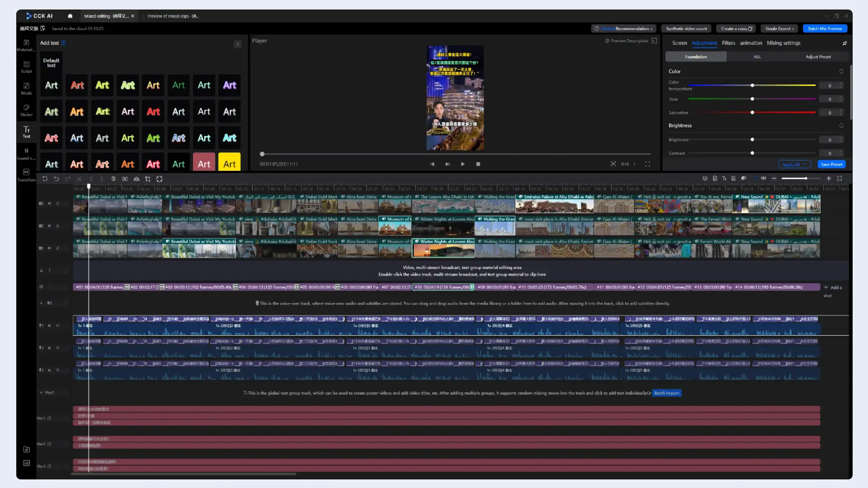868x488 pixels.
Task: Click the redo arrow in timeline toolbar
Action: pos(68,179)
